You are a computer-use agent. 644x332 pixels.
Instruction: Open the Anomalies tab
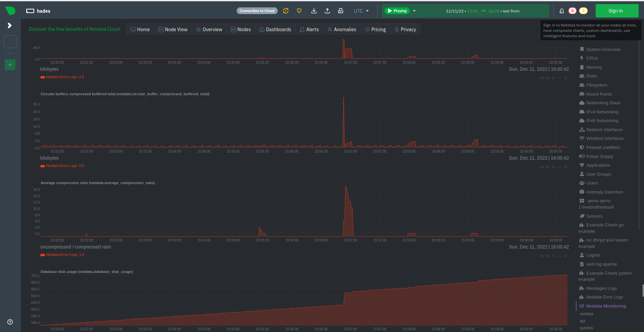(x=342, y=30)
